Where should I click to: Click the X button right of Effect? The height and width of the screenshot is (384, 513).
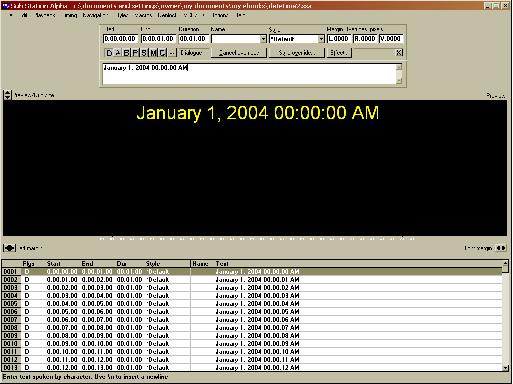point(399,52)
